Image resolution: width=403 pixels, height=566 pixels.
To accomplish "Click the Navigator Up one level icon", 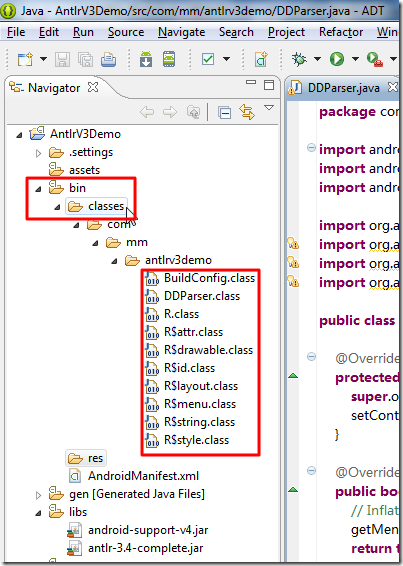I will (193, 112).
